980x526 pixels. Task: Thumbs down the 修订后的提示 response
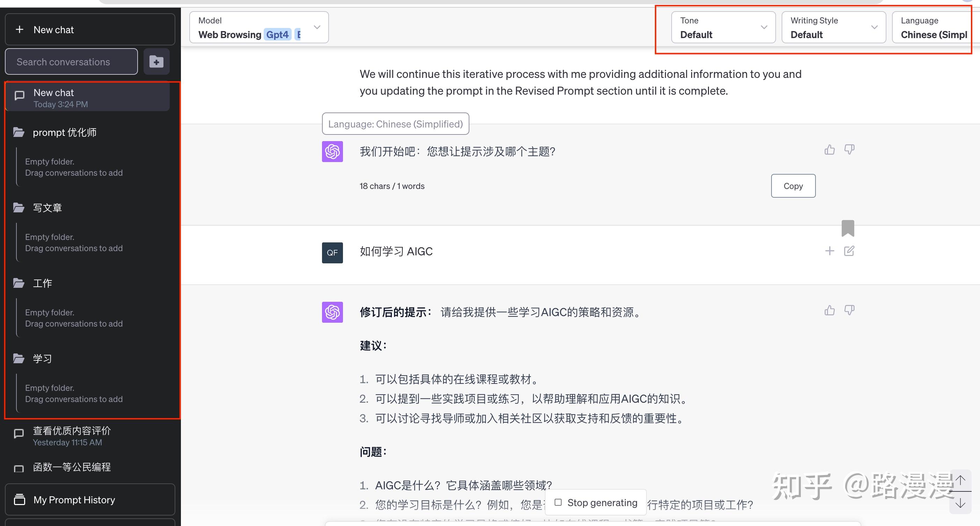849,310
